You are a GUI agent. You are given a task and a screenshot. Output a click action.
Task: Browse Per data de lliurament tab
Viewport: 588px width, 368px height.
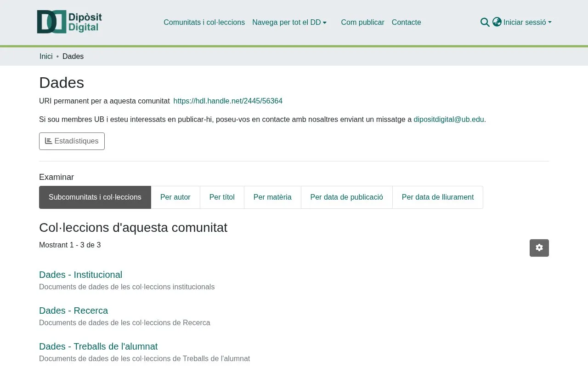point(438,197)
